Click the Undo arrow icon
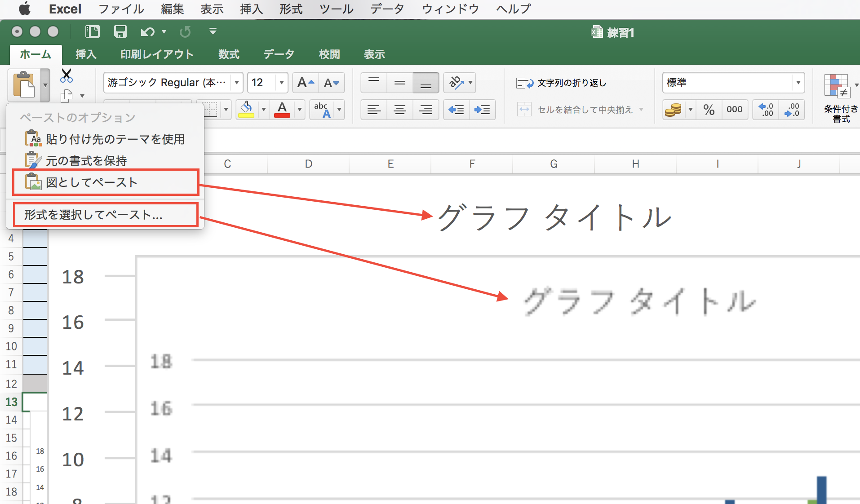The height and width of the screenshot is (504, 860). click(x=147, y=32)
